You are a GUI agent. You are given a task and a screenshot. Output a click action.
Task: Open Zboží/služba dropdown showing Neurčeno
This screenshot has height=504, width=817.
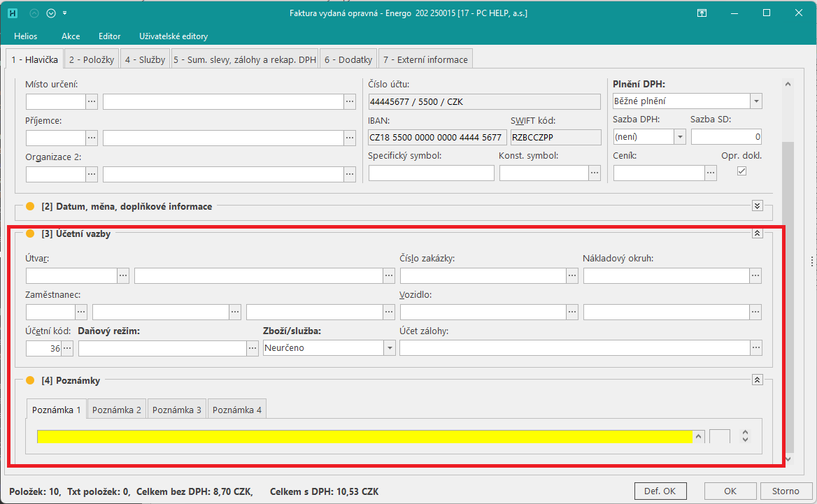pyautogui.click(x=389, y=347)
